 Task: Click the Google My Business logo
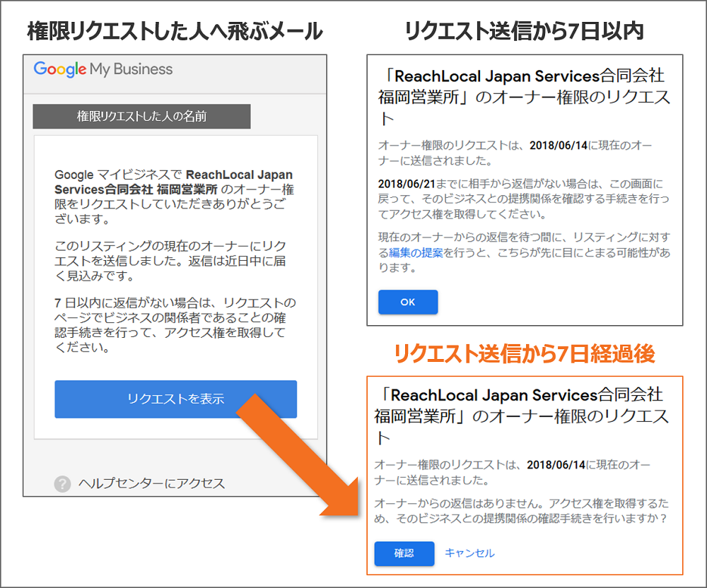click(x=103, y=69)
